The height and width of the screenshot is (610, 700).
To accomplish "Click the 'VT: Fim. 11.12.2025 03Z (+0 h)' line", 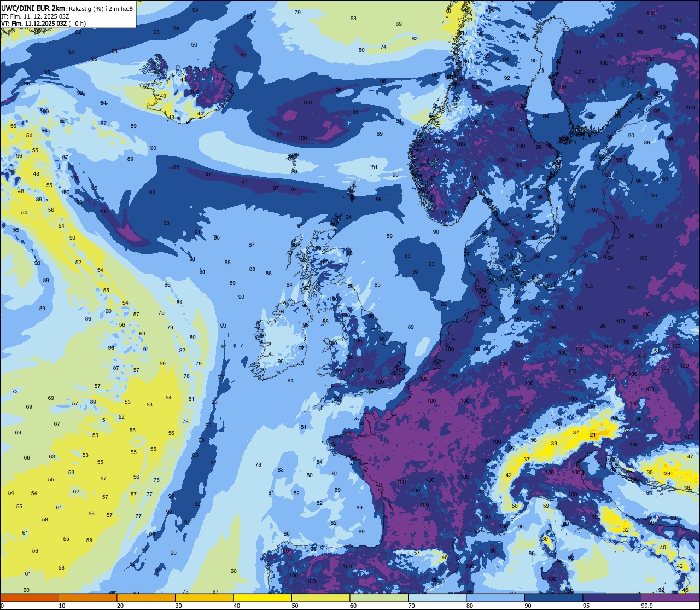I will click(x=43, y=23).
